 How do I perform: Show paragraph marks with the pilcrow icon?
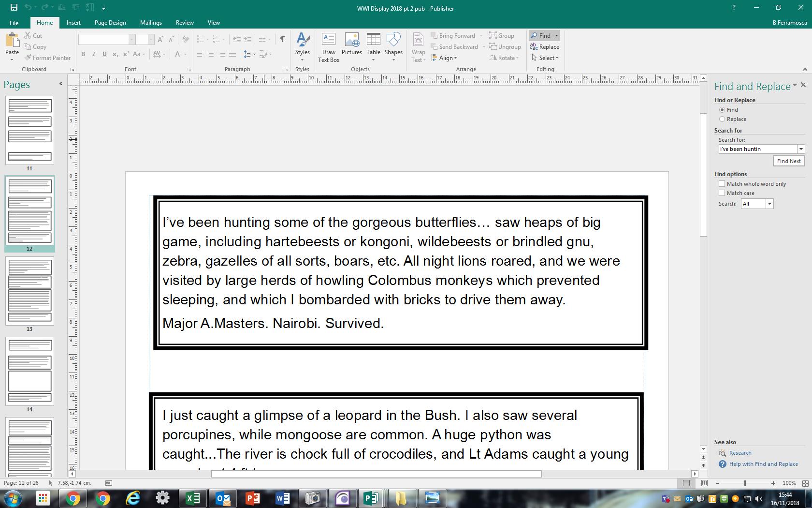282,39
